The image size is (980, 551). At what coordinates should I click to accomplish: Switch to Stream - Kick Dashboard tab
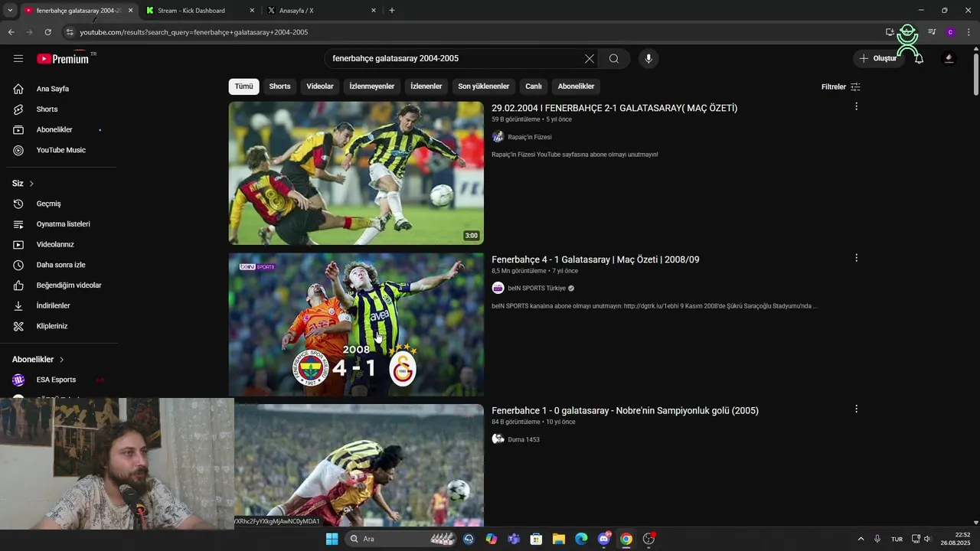(201, 10)
